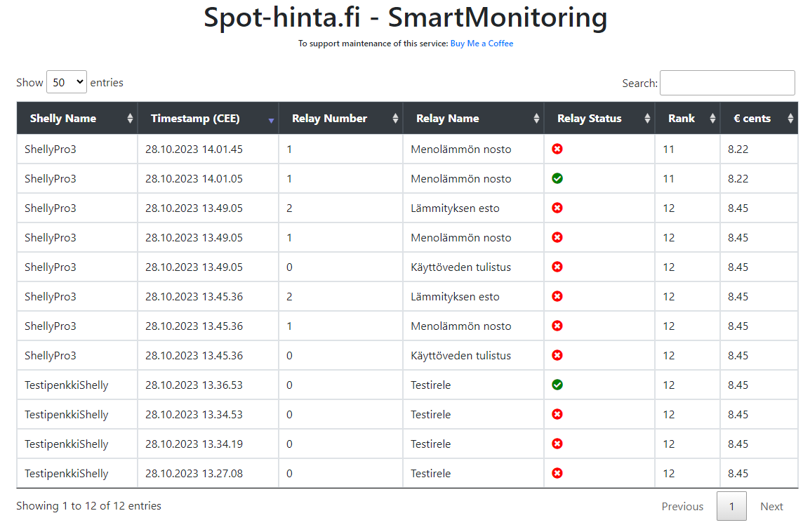Go to the Previous page
Image resolution: width=810 pixels, height=532 pixels.
[x=682, y=507]
